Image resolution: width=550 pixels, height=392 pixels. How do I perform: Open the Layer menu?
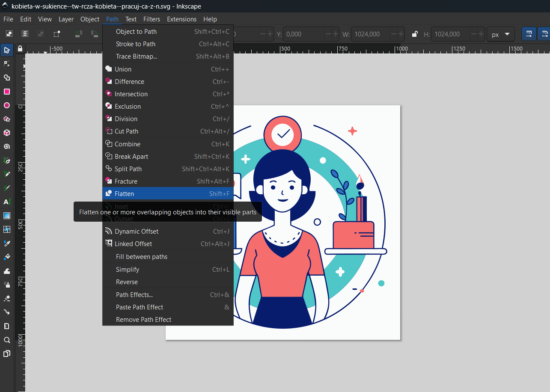(x=66, y=19)
